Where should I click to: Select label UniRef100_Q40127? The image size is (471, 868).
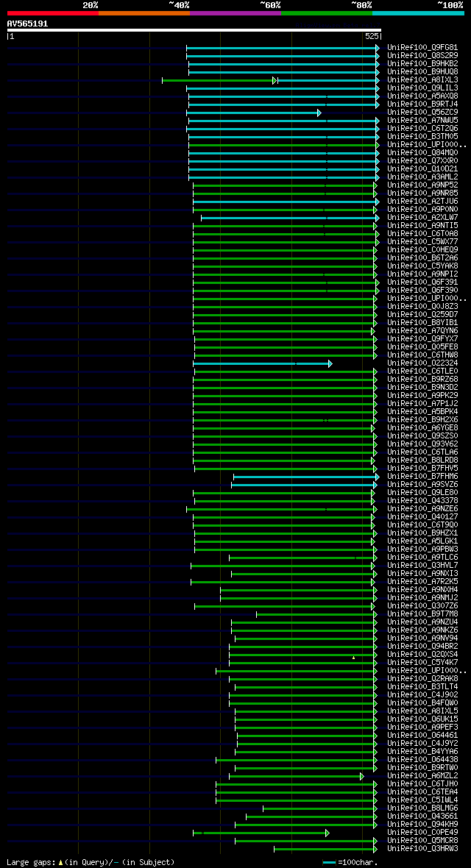pyautogui.click(x=422, y=516)
